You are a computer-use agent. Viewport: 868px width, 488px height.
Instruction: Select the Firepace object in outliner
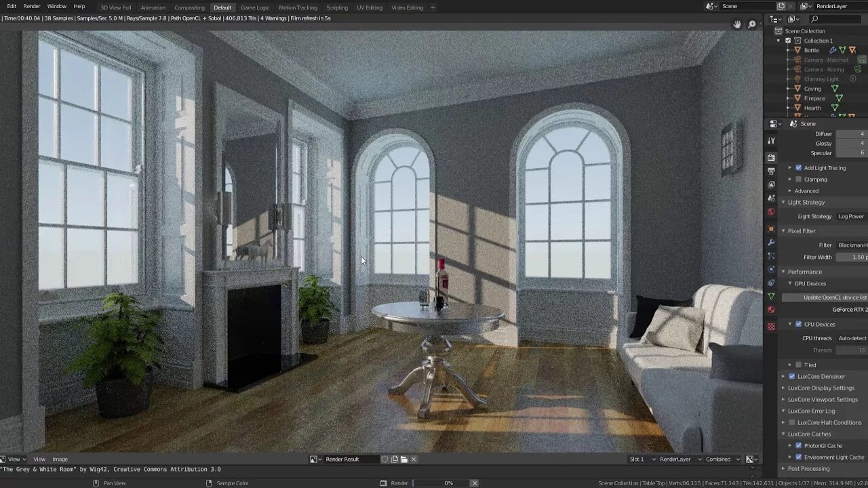pyautogui.click(x=814, y=98)
